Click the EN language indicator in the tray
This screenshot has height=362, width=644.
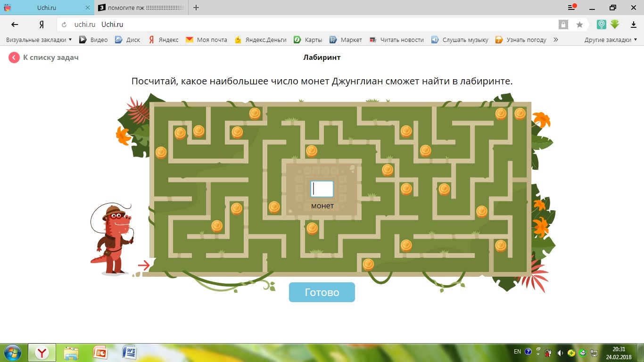517,352
